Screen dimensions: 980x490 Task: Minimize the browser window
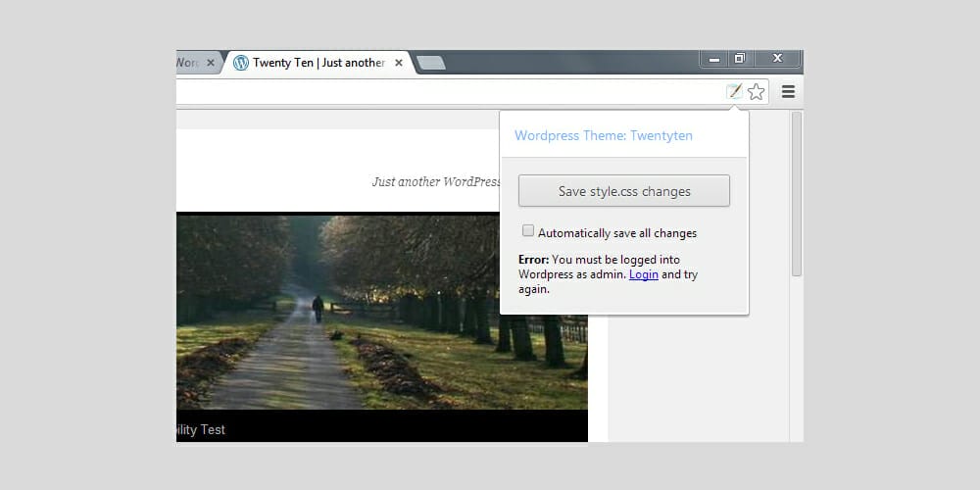tap(714, 59)
